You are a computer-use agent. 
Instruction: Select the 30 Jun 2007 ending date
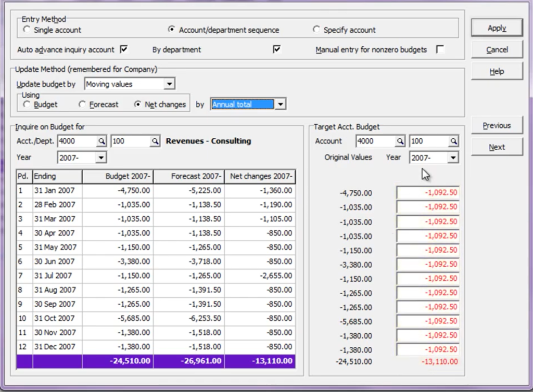pyautogui.click(x=54, y=262)
